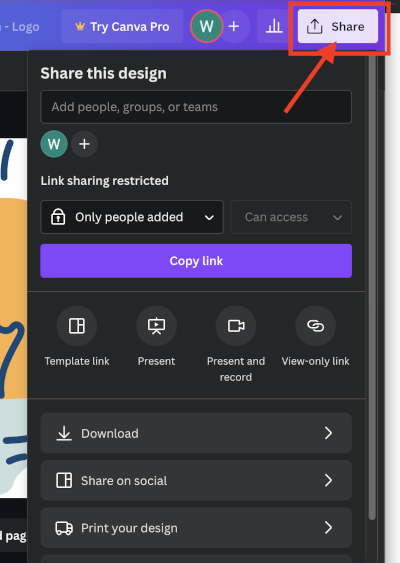Open the Can access dropdown

[291, 217]
